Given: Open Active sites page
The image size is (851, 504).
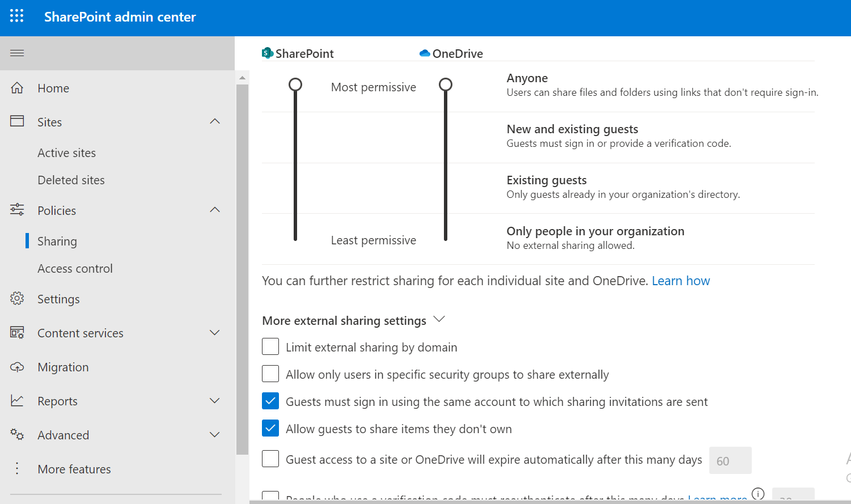Looking at the screenshot, I should [x=66, y=153].
